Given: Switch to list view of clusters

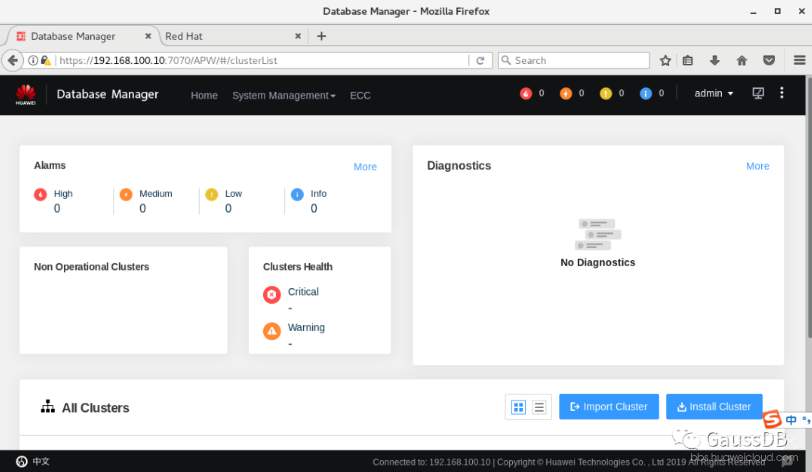Looking at the screenshot, I should 539,407.
